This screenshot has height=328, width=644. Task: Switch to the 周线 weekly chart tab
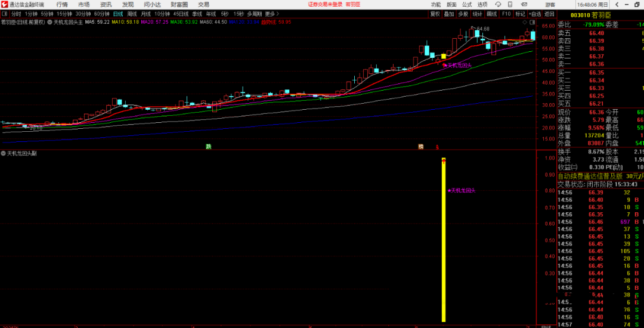click(132, 14)
